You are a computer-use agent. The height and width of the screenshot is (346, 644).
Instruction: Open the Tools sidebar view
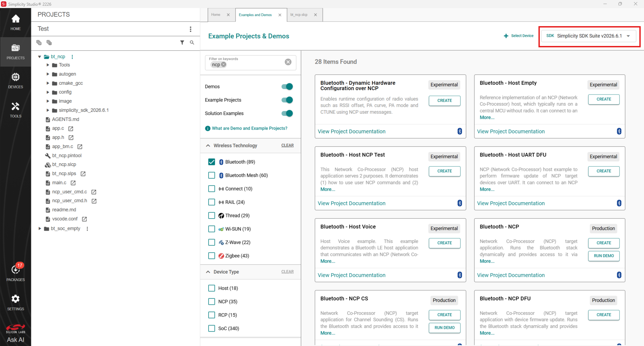[x=15, y=110]
